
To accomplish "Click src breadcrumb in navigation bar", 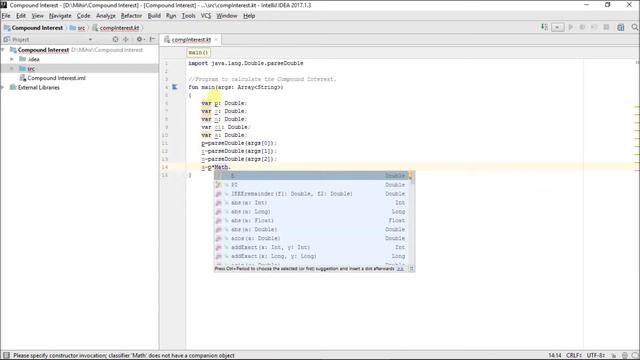I will (x=78, y=28).
